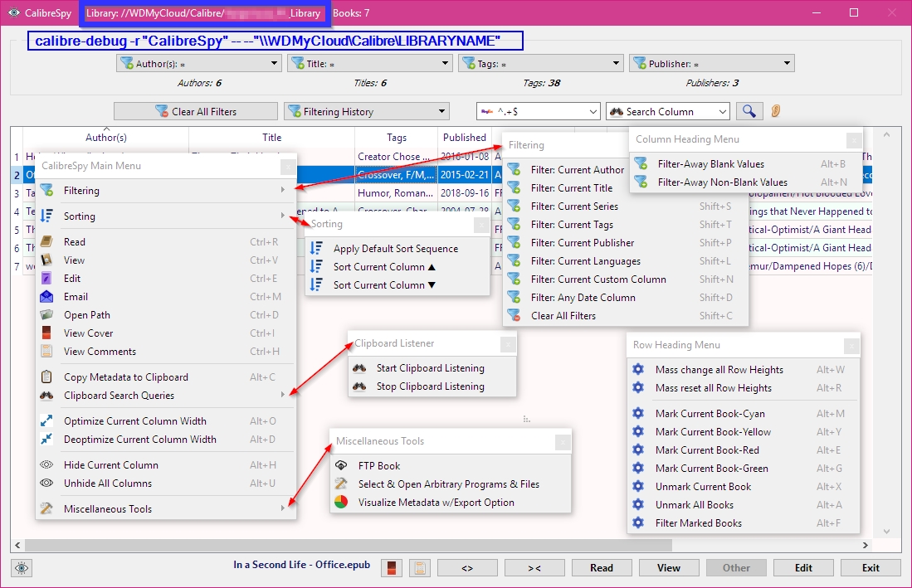Click the Read button at bottom
The image size is (912, 588).
602,567
